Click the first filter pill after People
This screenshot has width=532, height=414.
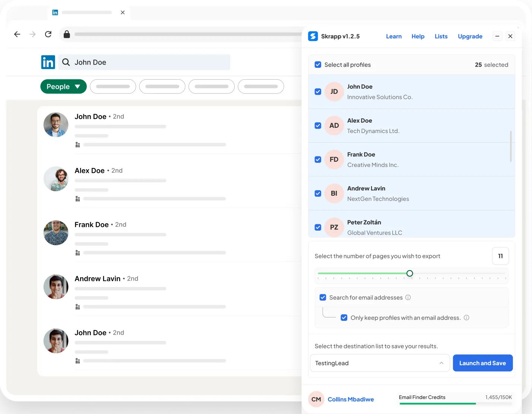(113, 86)
